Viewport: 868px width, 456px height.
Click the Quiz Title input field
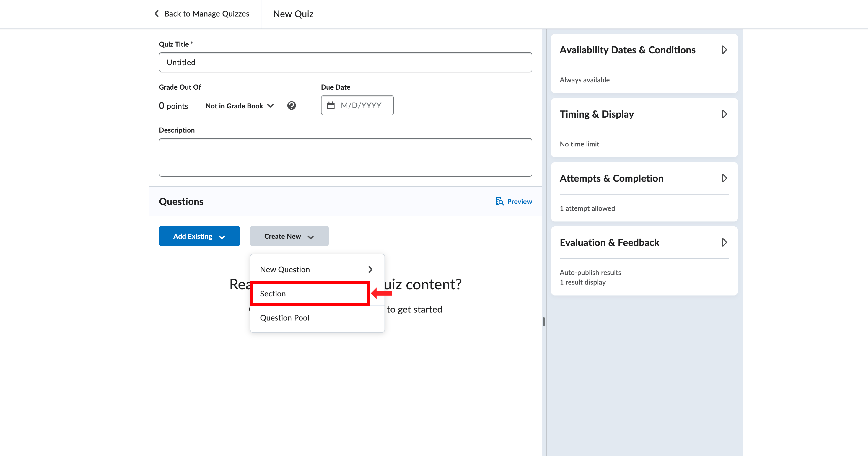coord(345,62)
